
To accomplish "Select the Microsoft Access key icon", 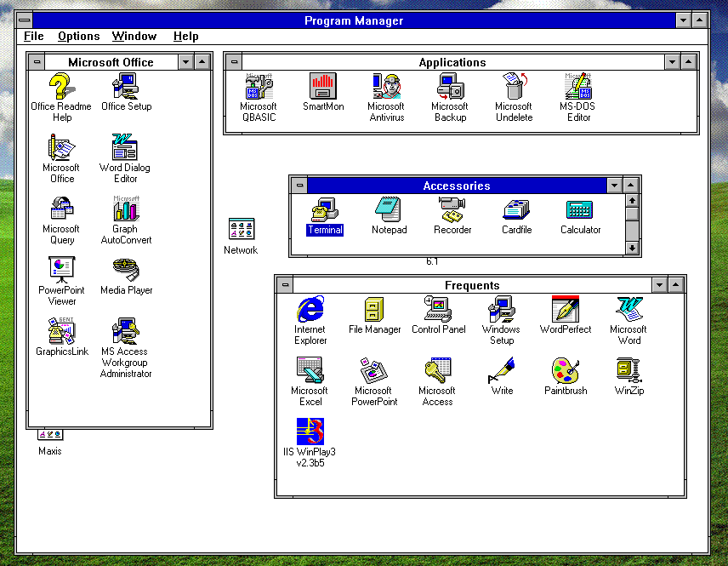I will coord(438,371).
